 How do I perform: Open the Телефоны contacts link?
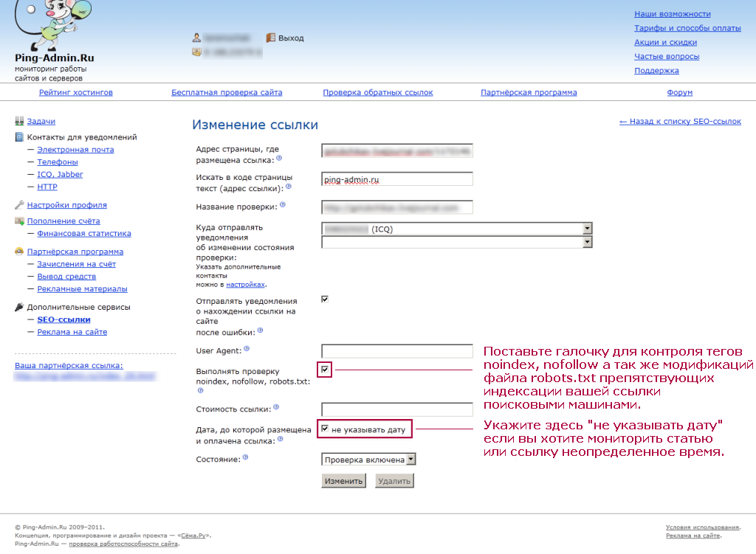coord(58,162)
